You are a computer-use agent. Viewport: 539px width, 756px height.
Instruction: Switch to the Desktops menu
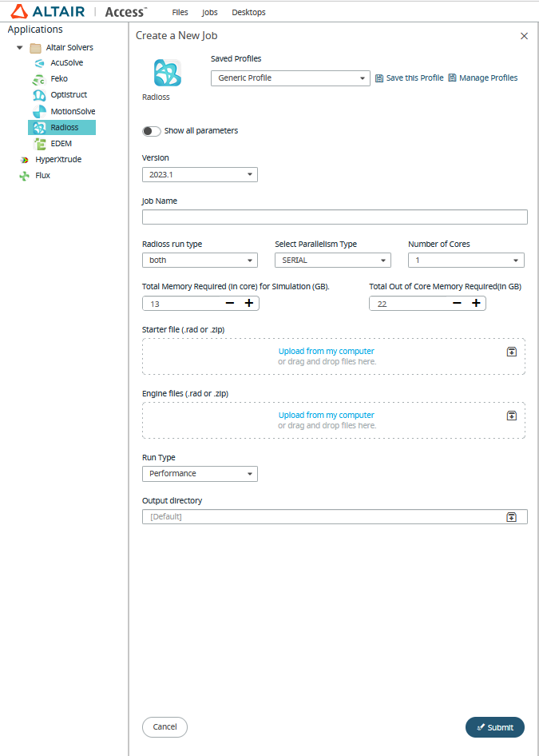(x=248, y=12)
